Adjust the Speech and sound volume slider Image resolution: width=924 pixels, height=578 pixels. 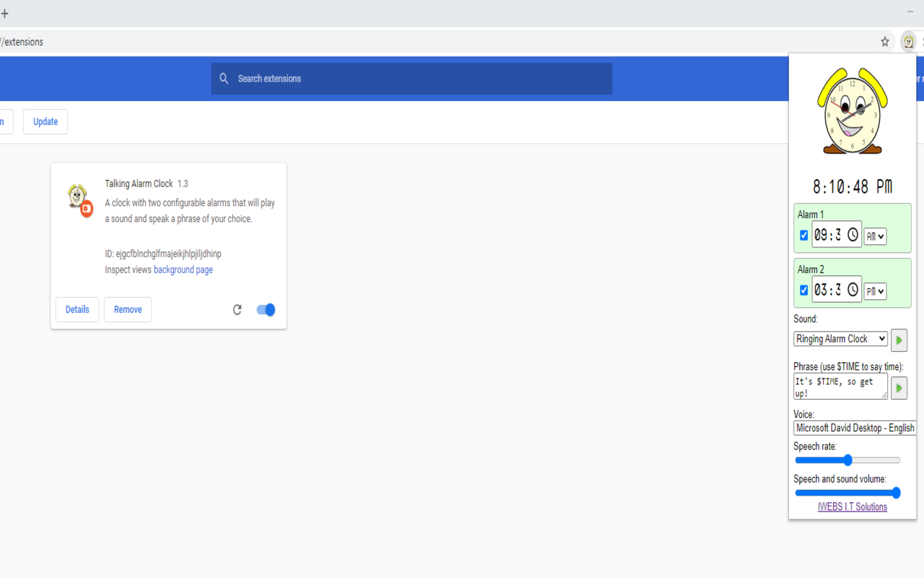pos(847,493)
